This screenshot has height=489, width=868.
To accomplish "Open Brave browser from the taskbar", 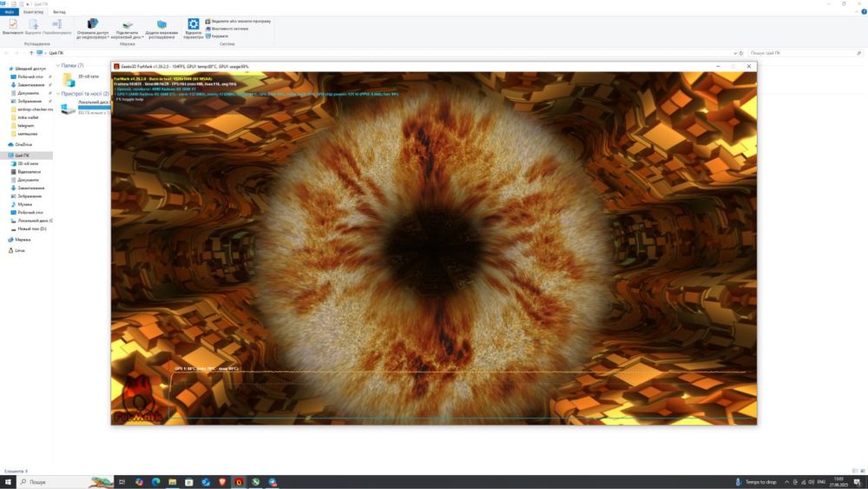I will pos(222,482).
